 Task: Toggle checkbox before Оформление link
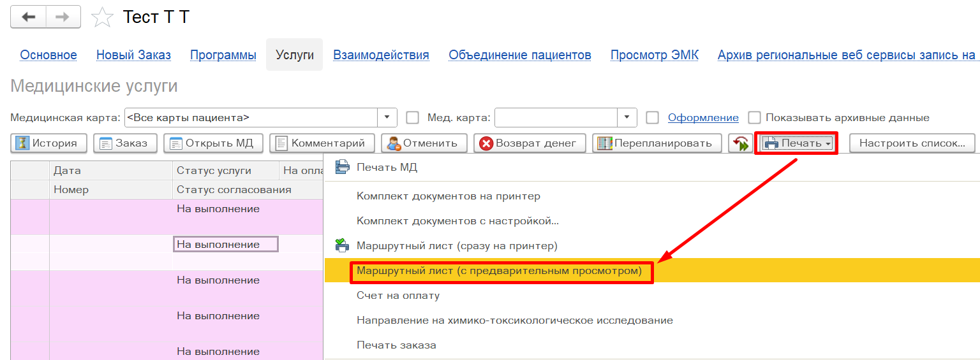(652, 117)
